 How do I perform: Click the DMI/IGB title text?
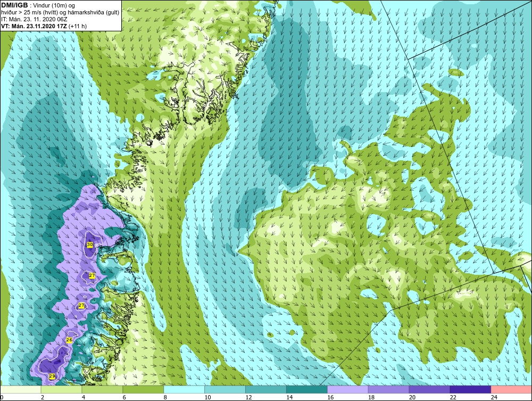click(x=14, y=5)
